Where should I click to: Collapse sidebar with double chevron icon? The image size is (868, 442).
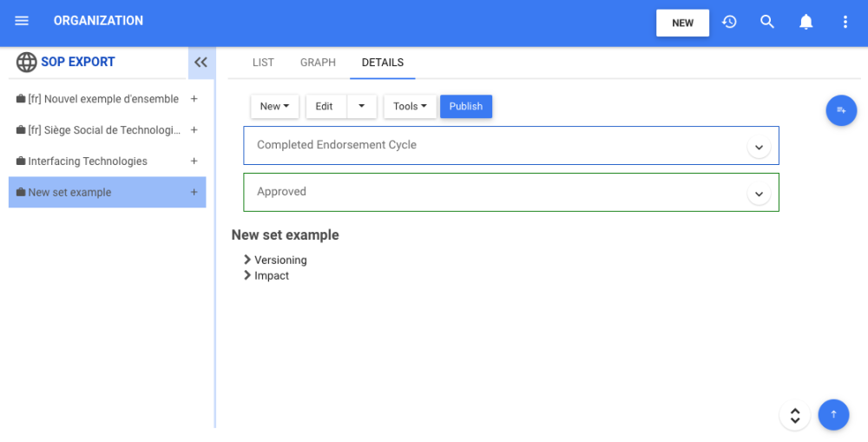[x=201, y=63]
